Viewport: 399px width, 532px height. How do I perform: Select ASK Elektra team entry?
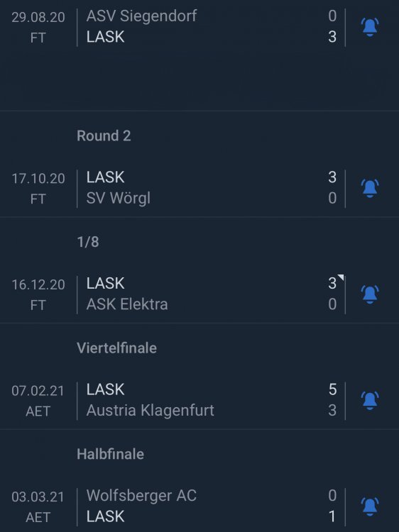(x=127, y=304)
